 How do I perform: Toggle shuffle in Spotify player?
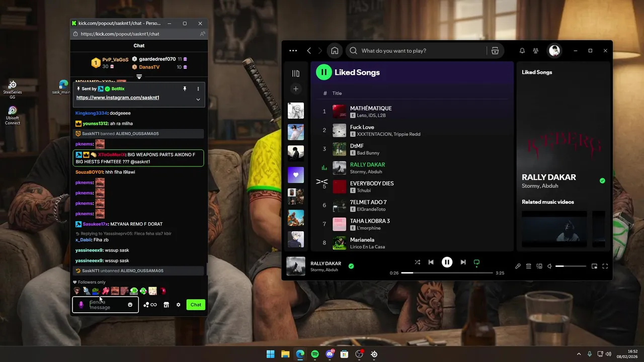click(417, 262)
